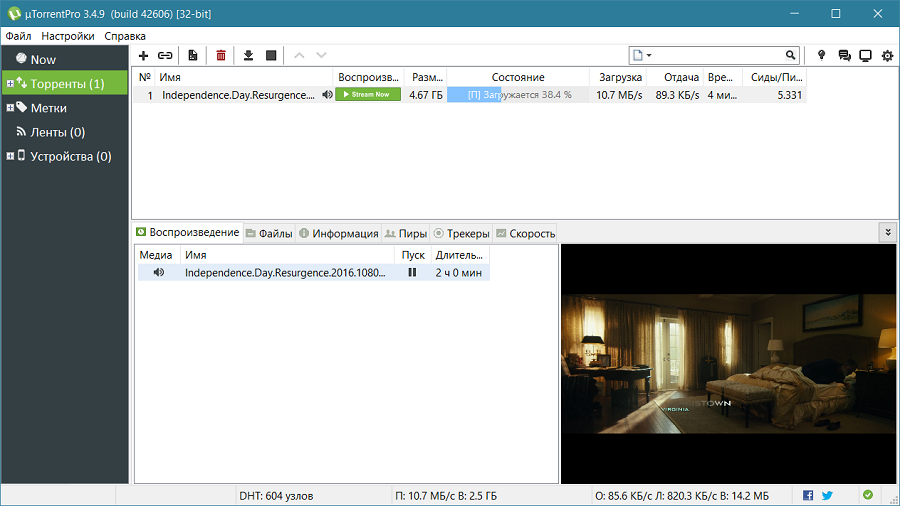This screenshot has height=506, width=900.
Task: Click the П: 10.7 МБ/с status entry
Action: tap(446, 496)
